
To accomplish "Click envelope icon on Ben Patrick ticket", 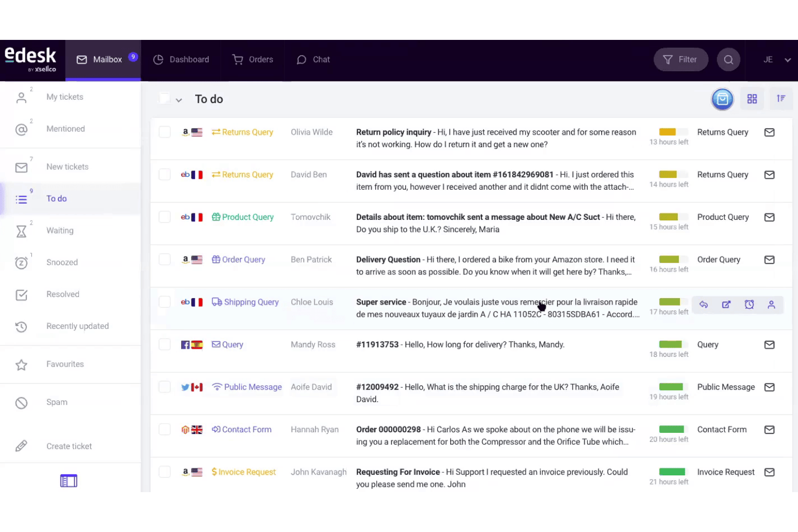I will [x=769, y=260].
